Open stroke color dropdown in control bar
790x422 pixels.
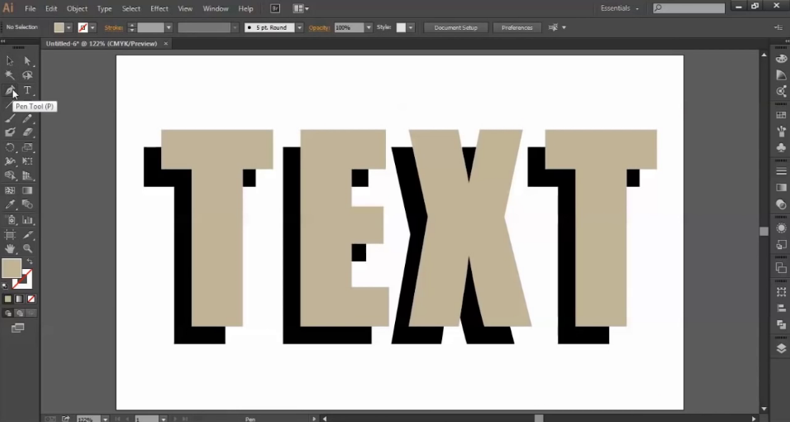point(93,28)
